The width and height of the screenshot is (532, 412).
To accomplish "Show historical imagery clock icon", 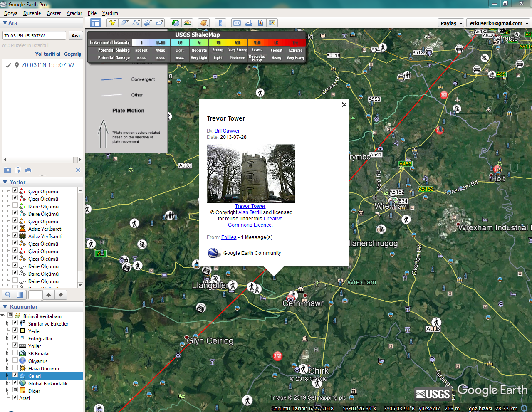I will click(176, 23).
